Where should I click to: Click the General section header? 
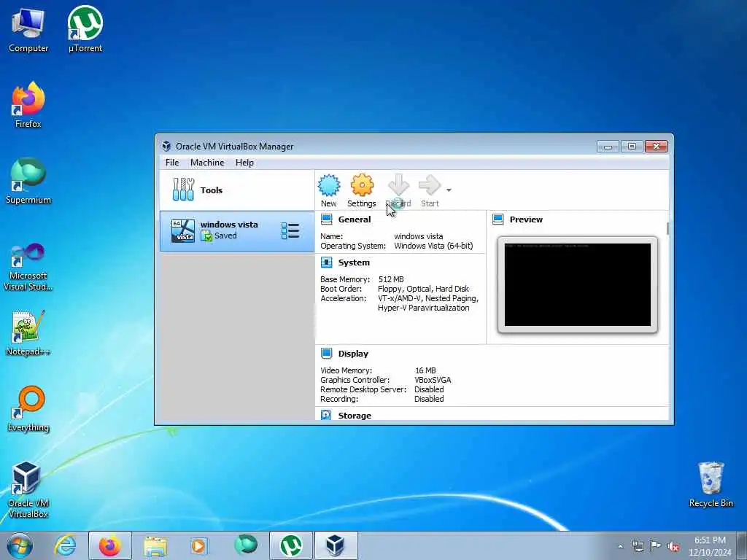[x=354, y=219]
